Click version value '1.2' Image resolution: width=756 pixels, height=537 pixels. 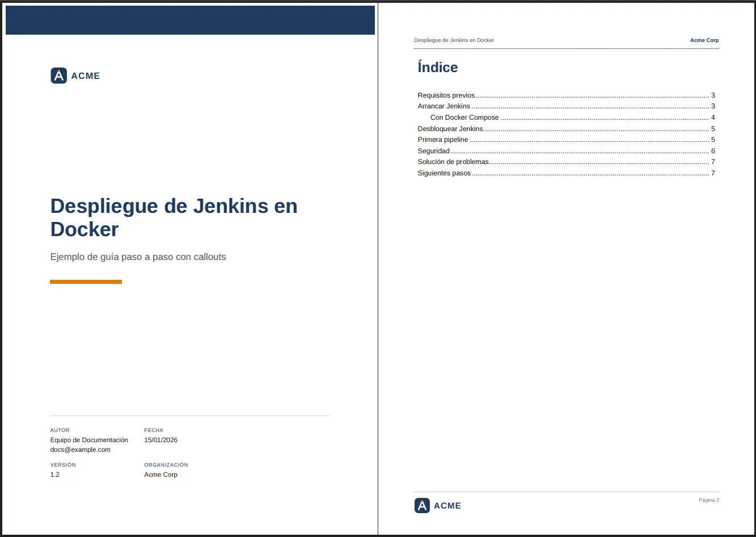pos(55,475)
